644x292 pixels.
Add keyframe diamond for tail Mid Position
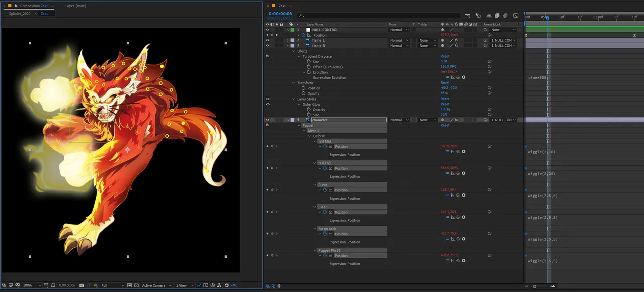(x=272, y=147)
